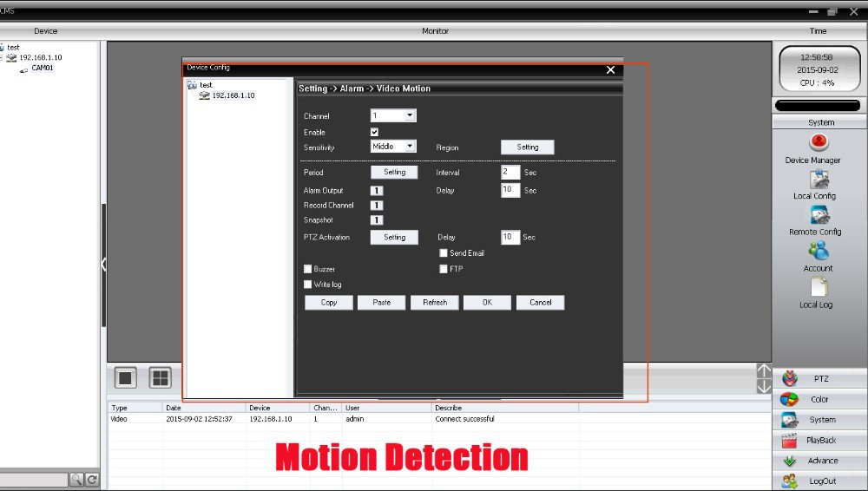868x491 pixels.
Task: Switch to four-view grid layout icon
Action: (x=160, y=377)
